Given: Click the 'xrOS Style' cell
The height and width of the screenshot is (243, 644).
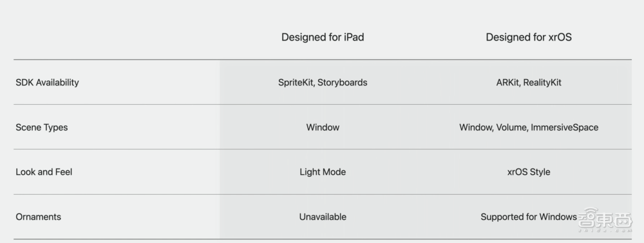Looking at the screenshot, I should [529, 172].
